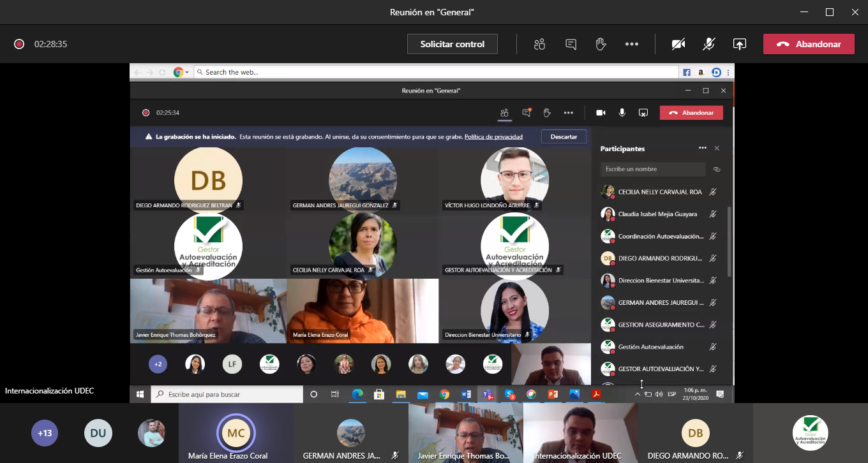Screen dimensions: 868x463
Task: Open Word from shared taskbar
Action: click(x=466, y=394)
